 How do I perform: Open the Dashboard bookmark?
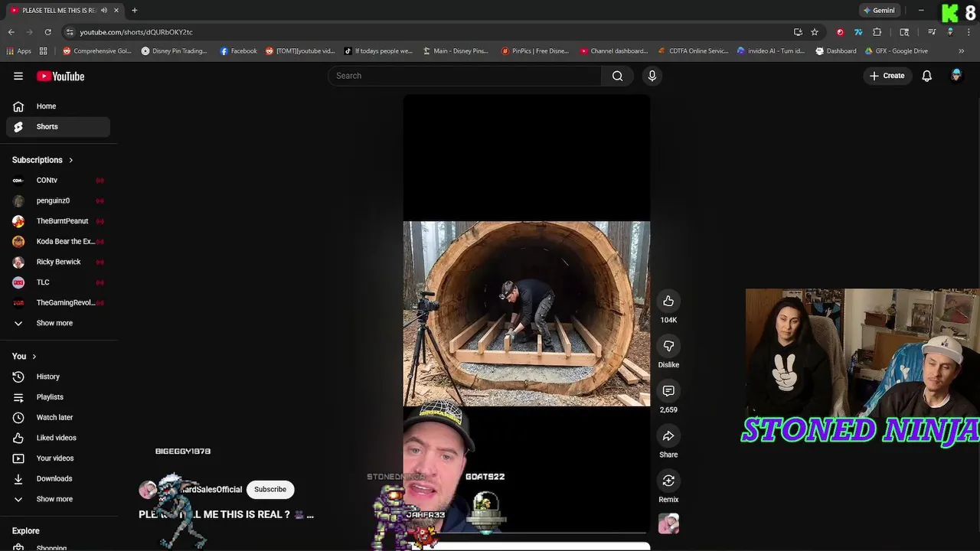836,51
